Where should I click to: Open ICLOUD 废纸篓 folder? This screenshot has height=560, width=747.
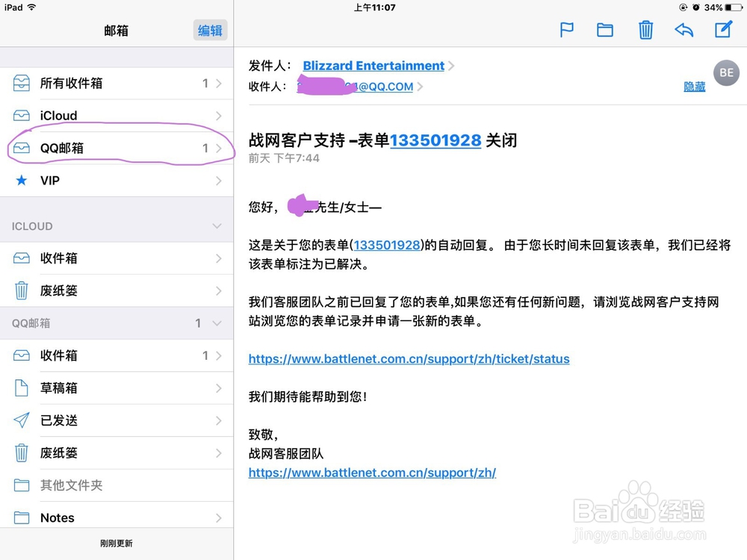pyautogui.click(x=117, y=290)
